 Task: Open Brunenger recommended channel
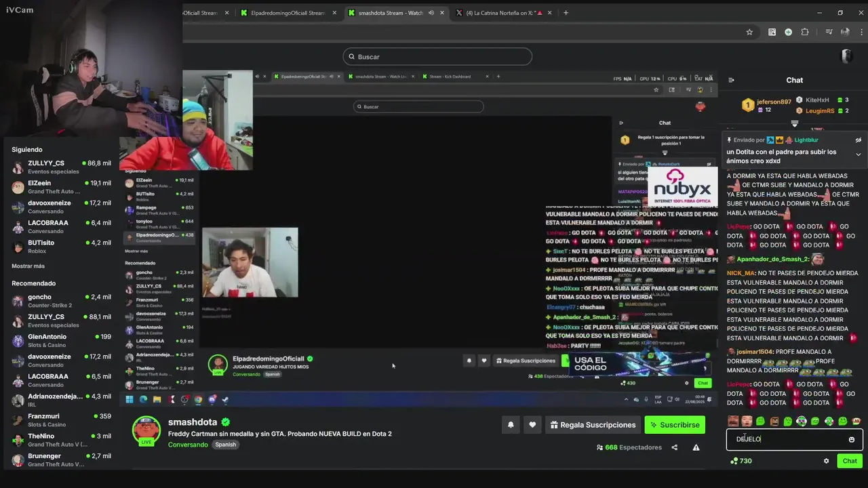tap(61, 460)
